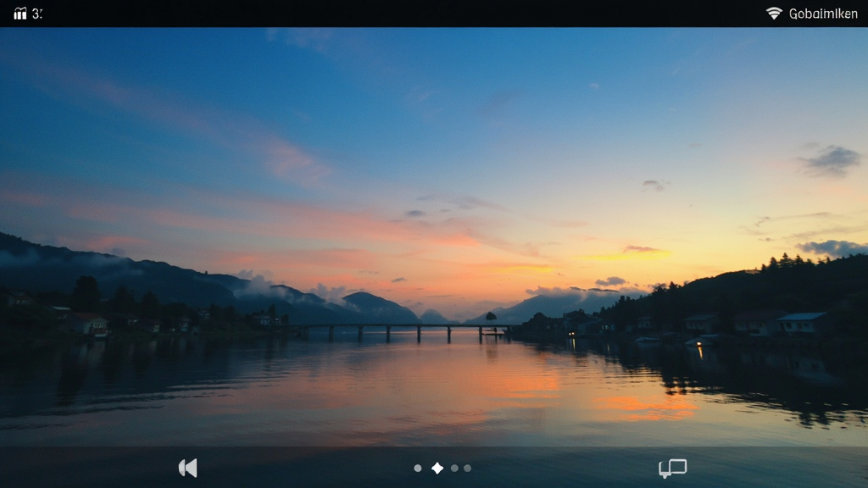Click the "Gobaimlken" network name
The height and width of the screenshot is (488, 868).
[x=823, y=14]
